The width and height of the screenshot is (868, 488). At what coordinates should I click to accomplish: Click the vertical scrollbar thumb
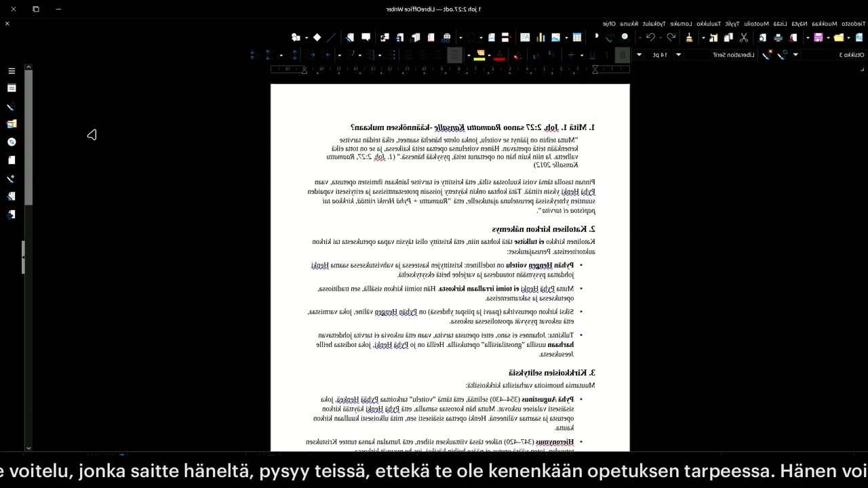28,137
